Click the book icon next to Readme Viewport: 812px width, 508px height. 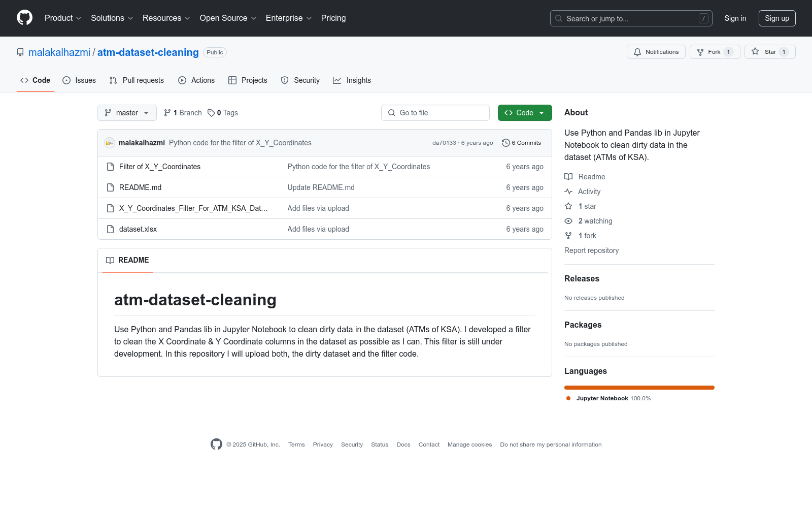click(568, 177)
